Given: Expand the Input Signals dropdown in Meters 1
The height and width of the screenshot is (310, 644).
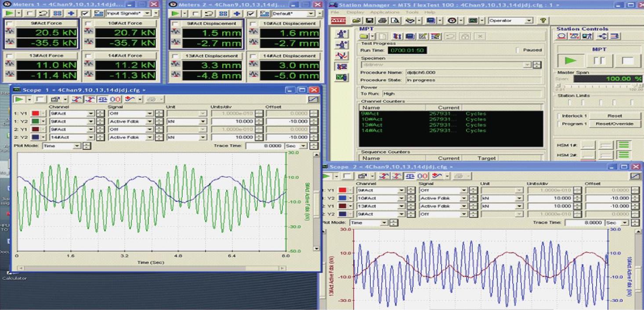Looking at the screenshot, I should 146,14.
